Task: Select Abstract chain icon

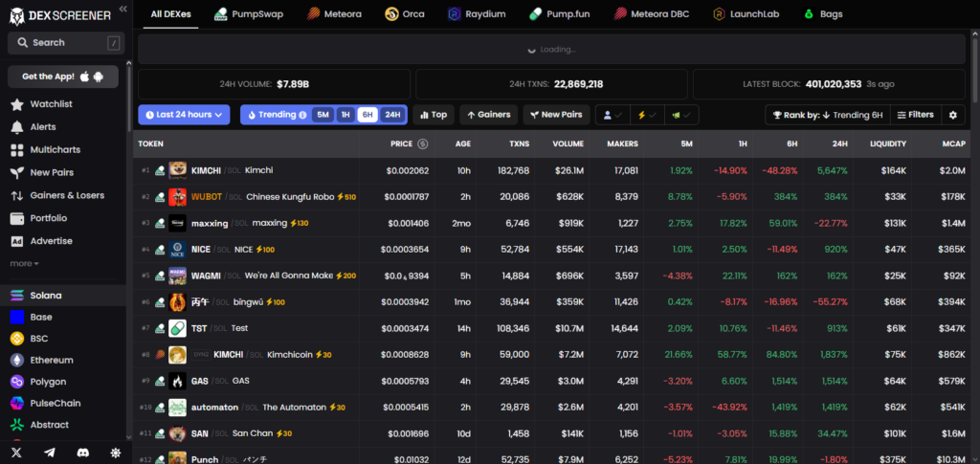Action: pyautogui.click(x=17, y=425)
